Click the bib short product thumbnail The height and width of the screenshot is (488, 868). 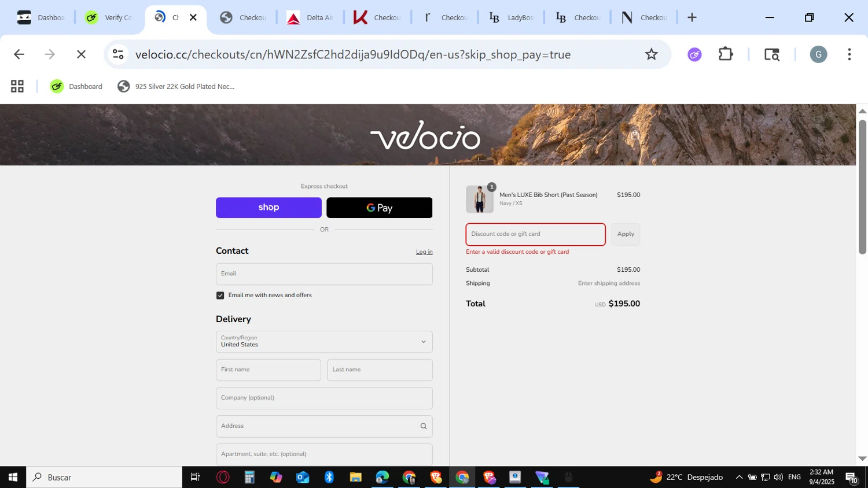(480, 199)
